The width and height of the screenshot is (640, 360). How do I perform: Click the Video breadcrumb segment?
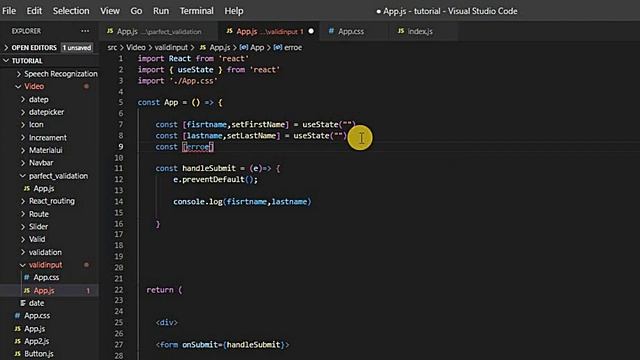click(x=136, y=48)
